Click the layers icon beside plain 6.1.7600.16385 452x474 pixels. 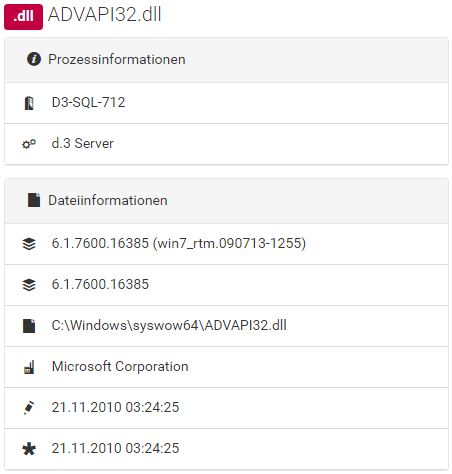(29, 285)
